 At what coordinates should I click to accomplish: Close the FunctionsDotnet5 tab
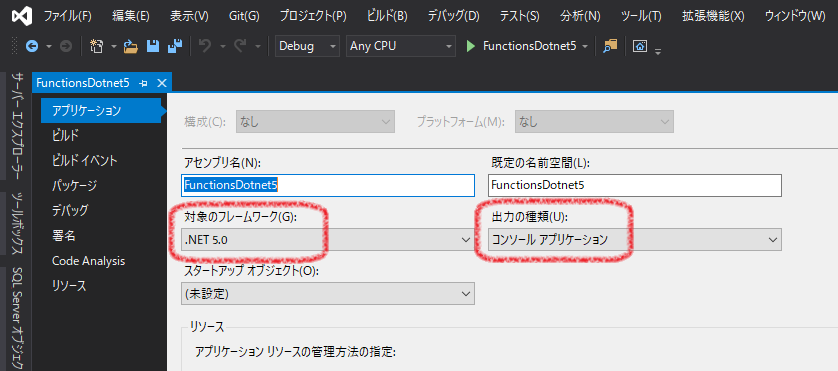pyautogui.click(x=162, y=83)
